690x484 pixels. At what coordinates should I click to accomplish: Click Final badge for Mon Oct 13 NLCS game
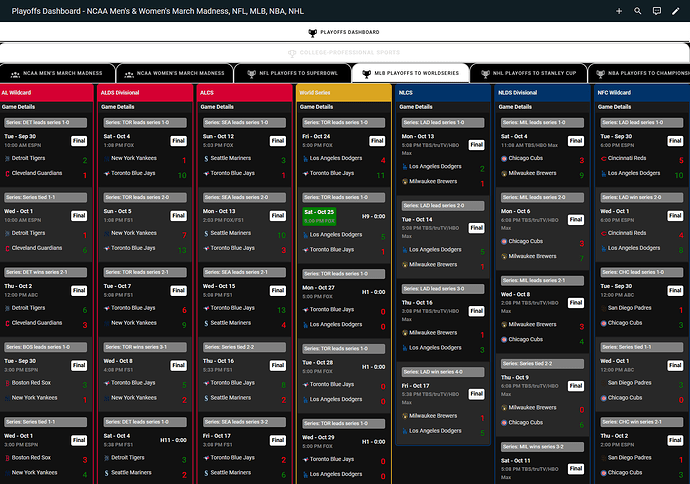[x=477, y=145]
